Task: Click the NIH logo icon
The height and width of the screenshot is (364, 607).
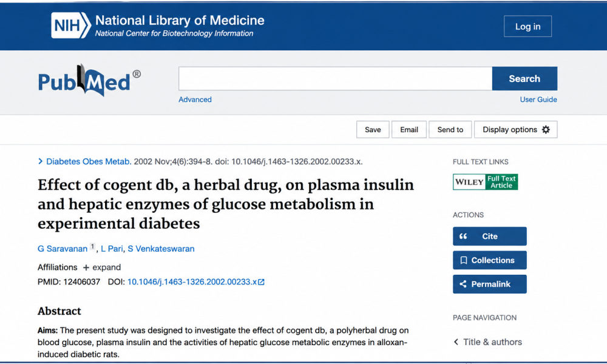Action: [71, 25]
